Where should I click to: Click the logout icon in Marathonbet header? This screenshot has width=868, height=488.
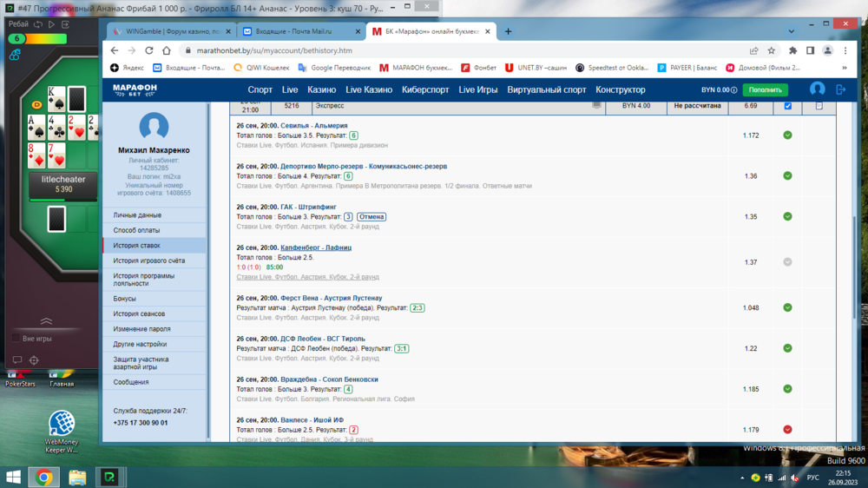[840, 89]
